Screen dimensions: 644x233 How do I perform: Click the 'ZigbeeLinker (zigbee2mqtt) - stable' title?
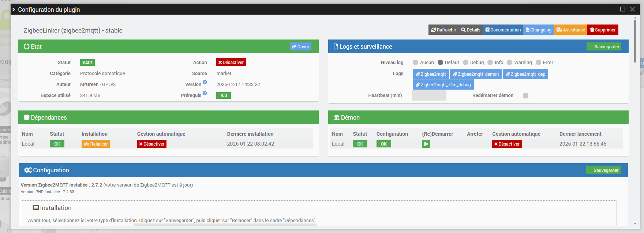(73, 30)
